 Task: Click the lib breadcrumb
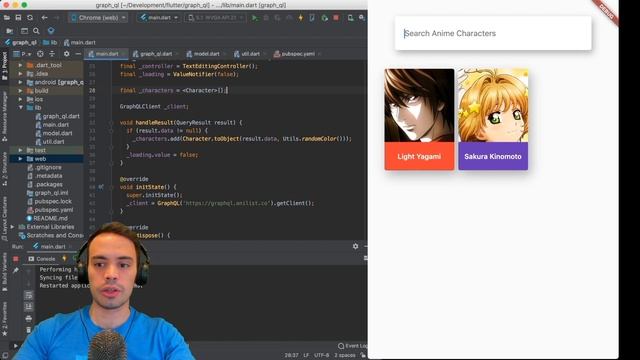[x=50, y=42]
